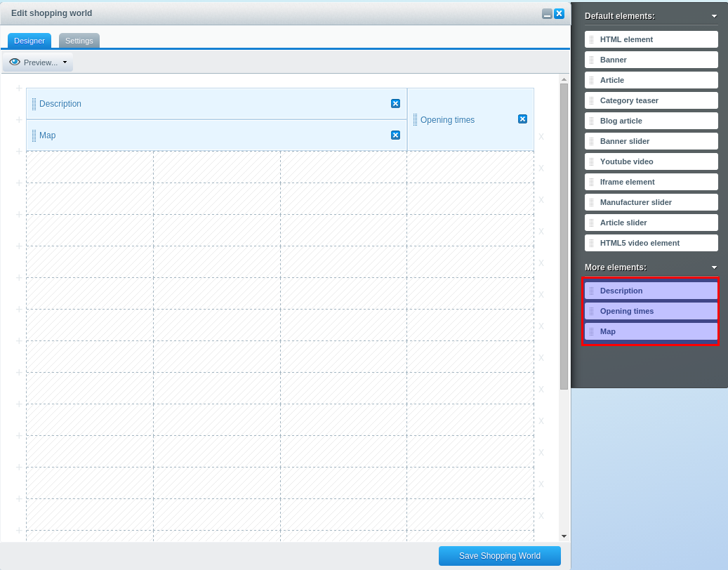Select the Category teaser element

tap(651, 100)
